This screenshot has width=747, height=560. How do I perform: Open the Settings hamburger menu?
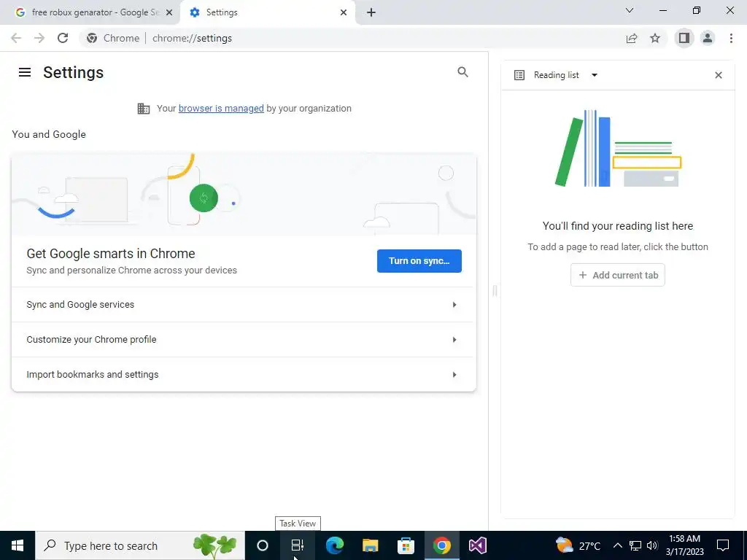[25, 72]
